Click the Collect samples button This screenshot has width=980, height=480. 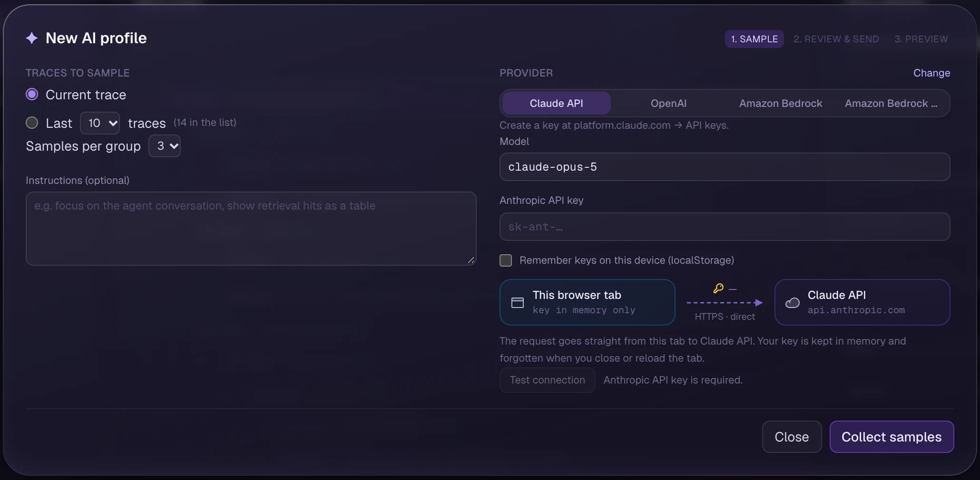click(892, 437)
